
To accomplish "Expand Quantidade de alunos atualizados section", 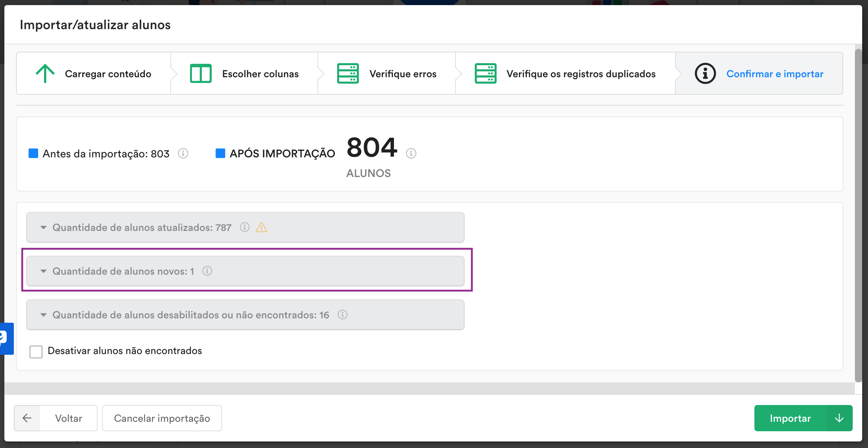I will click(142, 228).
